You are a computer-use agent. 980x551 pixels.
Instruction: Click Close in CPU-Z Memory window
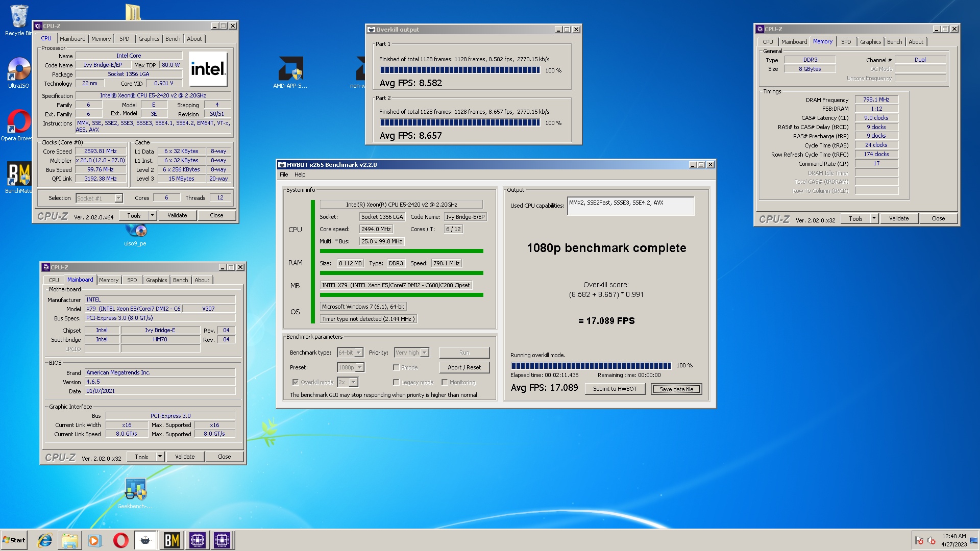pyautogui.click(x=938, y=218)
